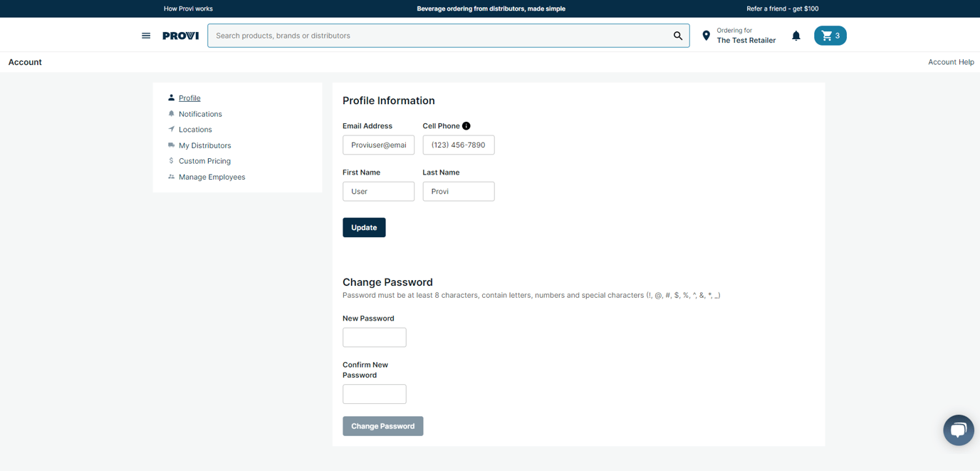Click the location pin icon
The image size is (980, 471).
(706, 36)
